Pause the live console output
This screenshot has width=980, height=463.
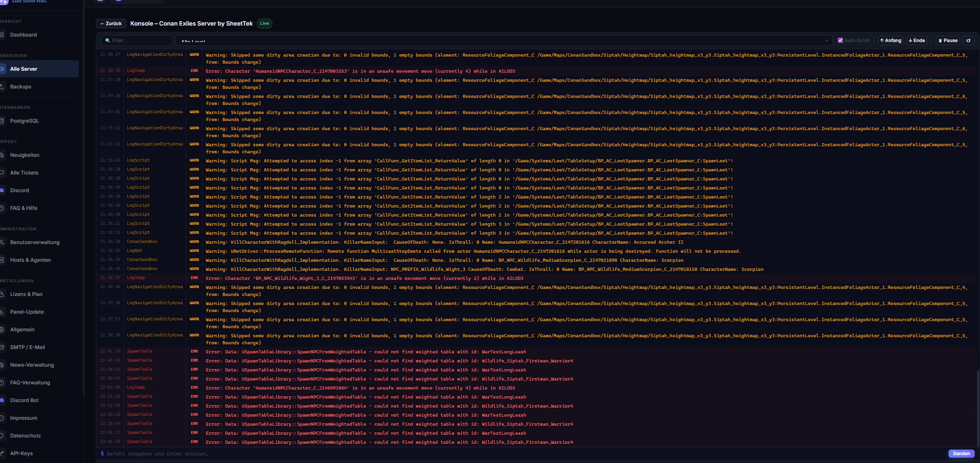coord(948,40)
